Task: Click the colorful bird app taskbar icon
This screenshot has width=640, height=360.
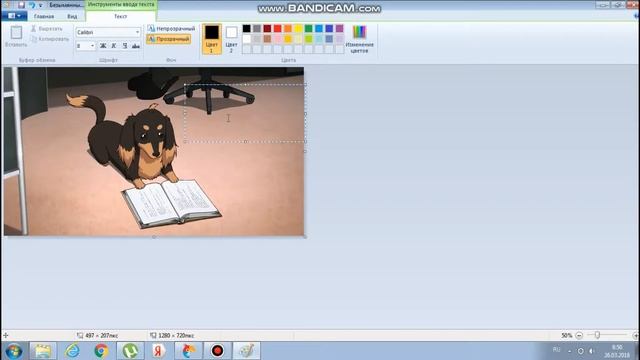Action: (x=188, y=351)
